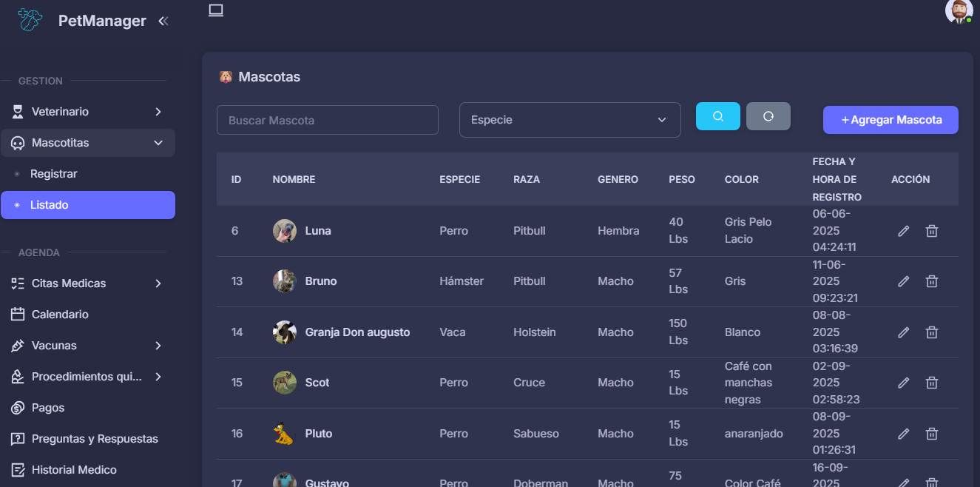Screen dimensions: 980x487
Task: Open the Especie dropdown filter
Action: click(570, 120)
